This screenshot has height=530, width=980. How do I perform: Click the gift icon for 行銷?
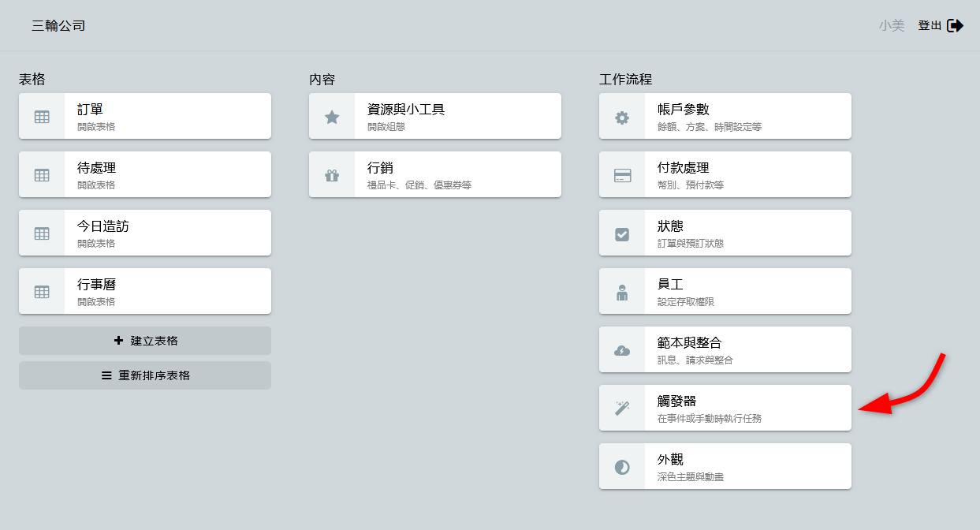pyautogui.click(x=332, y=175)
